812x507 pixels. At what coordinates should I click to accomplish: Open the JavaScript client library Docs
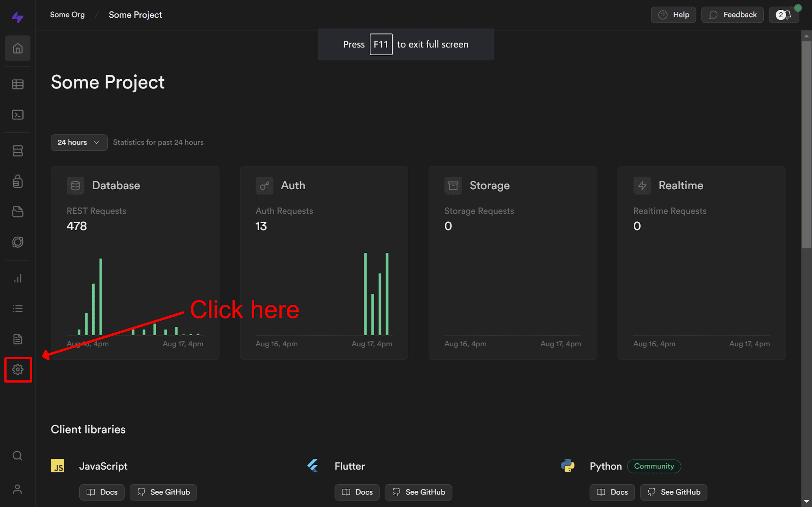[102, 492]
